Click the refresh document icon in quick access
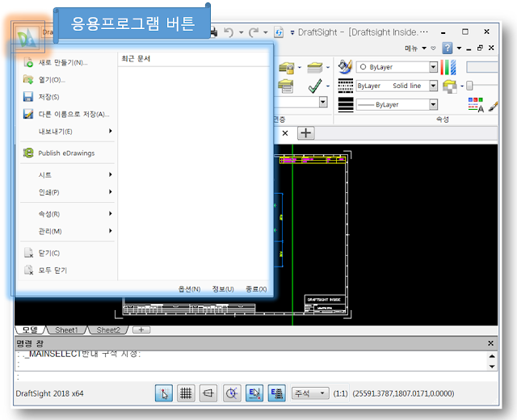Image resolution: width=517 pixels, height=420 pixels. pyautogui.click(x=279, y=32)
